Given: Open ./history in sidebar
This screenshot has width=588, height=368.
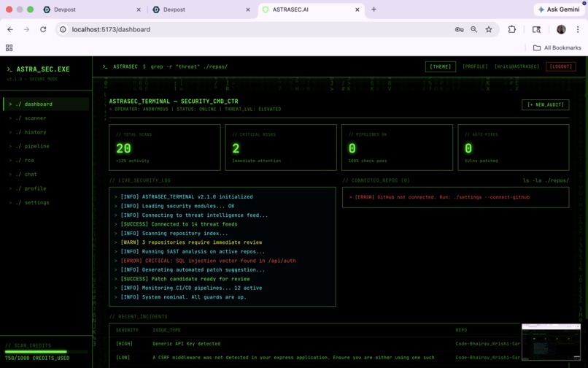Looking at the screenshot, I should [x=46, y=132].
